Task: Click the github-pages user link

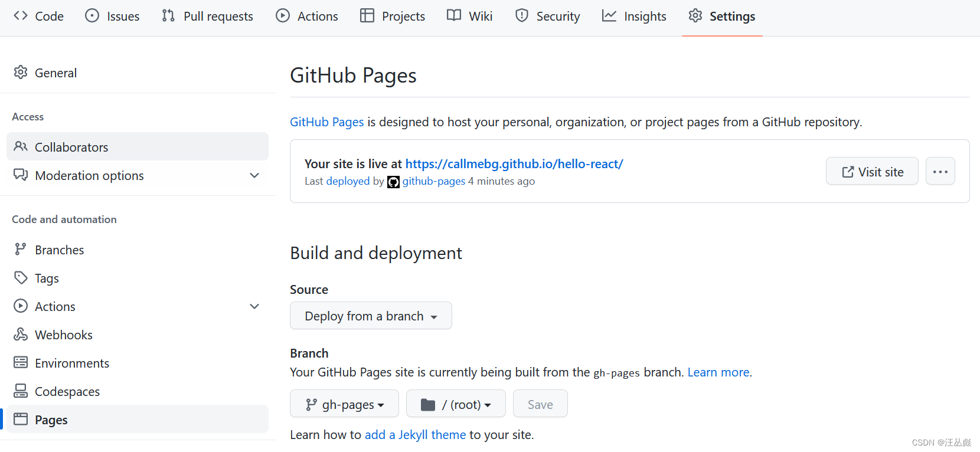Action: [434, 181]
